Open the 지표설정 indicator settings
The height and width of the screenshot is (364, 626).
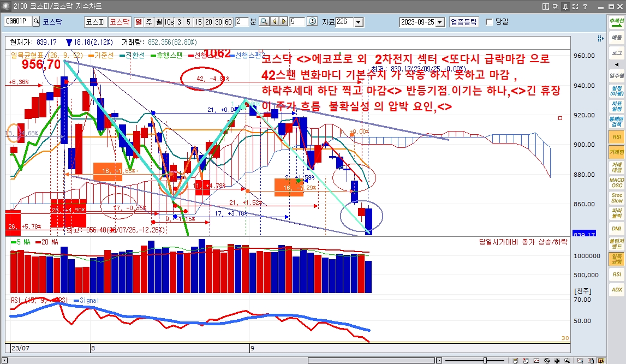[617, 106]
